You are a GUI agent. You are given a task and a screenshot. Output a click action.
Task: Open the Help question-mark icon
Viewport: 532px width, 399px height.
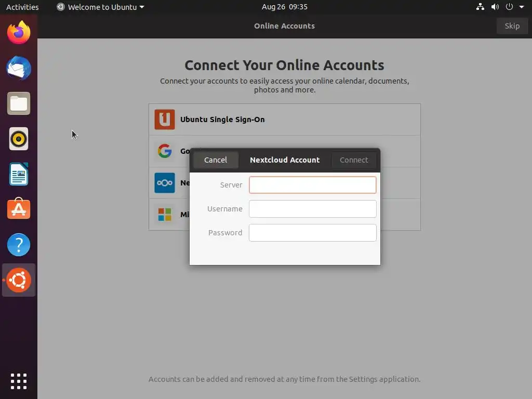[19, 245]
